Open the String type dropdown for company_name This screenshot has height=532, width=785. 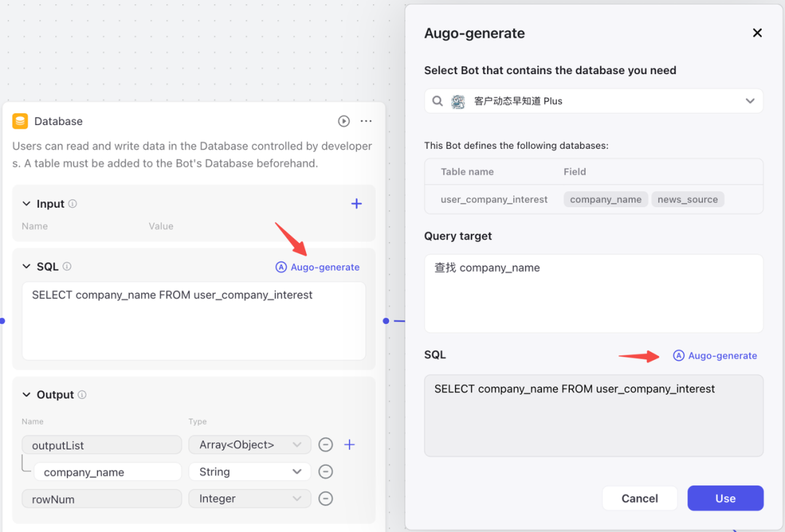(249, 472)
